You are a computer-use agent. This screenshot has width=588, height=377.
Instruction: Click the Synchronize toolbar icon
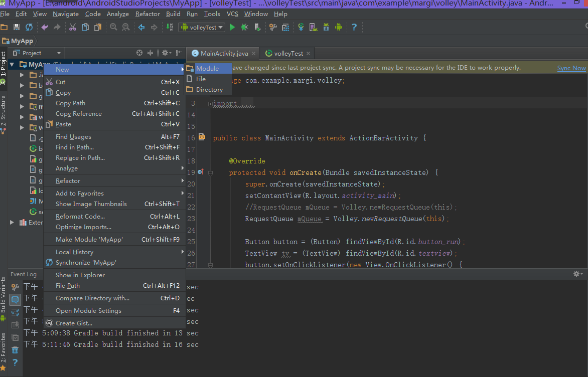point(29,27)
